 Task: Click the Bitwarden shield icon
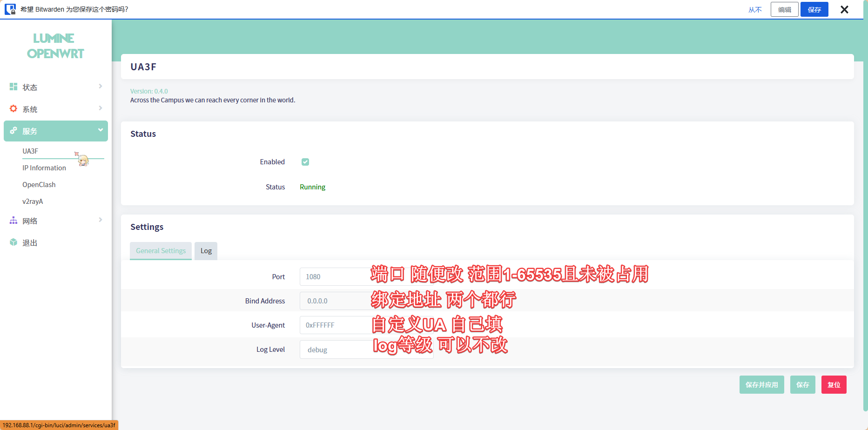coord(10,9)
